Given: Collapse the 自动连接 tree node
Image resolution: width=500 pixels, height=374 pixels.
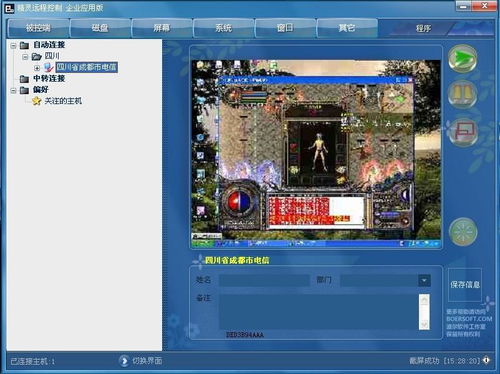Looking at the screenshot, I should (13, 45).
